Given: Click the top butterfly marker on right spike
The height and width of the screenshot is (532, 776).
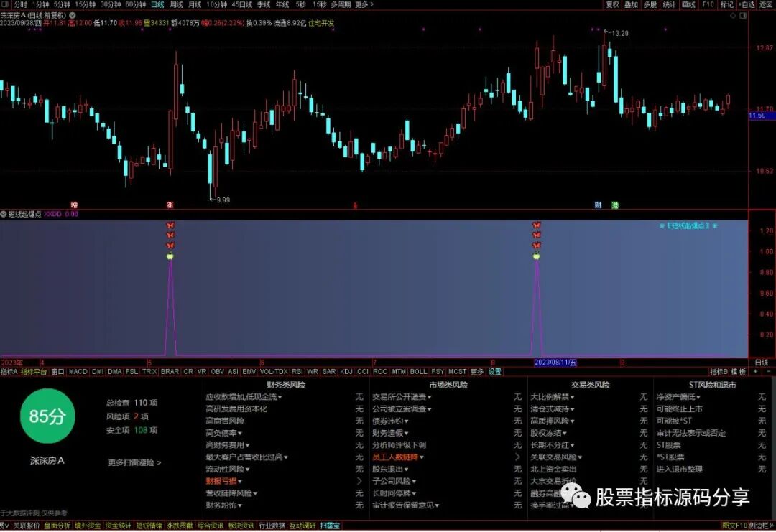Looking at the screenshot, I should (x=537, y=225).
